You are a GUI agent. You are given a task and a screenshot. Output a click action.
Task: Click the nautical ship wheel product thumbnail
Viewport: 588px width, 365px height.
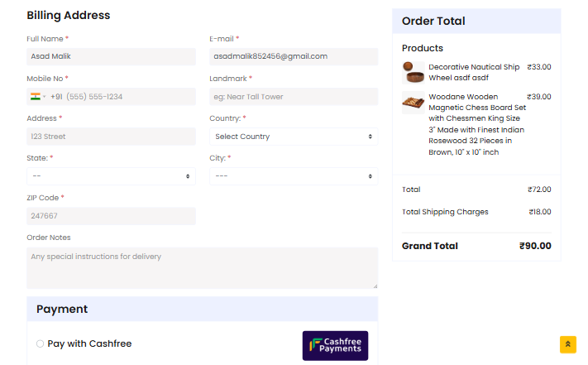414,72
